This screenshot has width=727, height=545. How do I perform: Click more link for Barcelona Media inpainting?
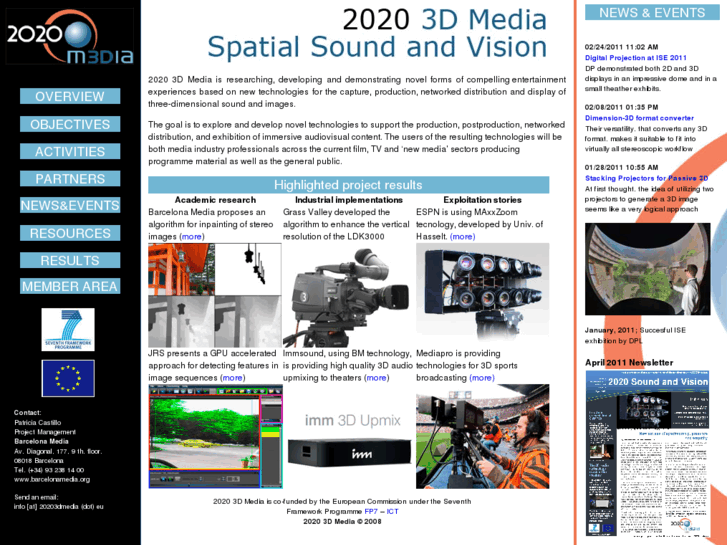pos(191,237)
